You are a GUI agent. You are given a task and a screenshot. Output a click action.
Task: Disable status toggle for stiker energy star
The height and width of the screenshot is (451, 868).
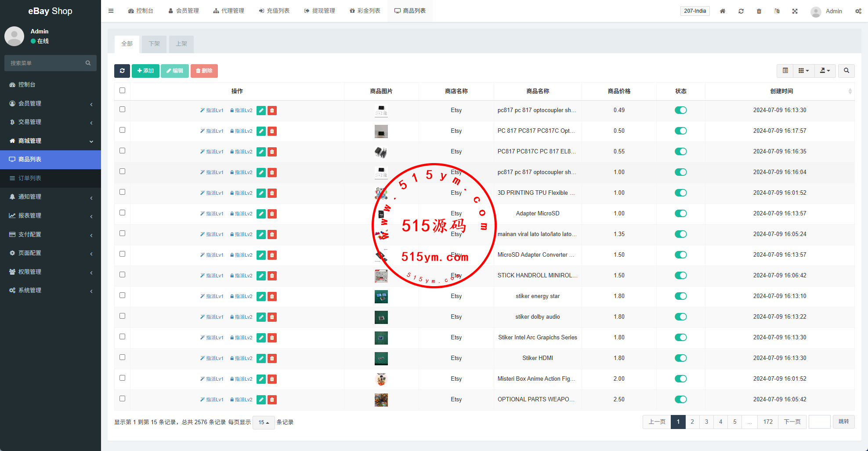[x=680, y=296]
